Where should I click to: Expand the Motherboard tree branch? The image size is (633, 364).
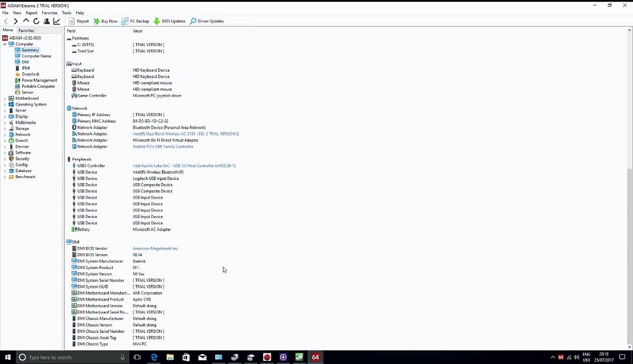pos(4,98)
